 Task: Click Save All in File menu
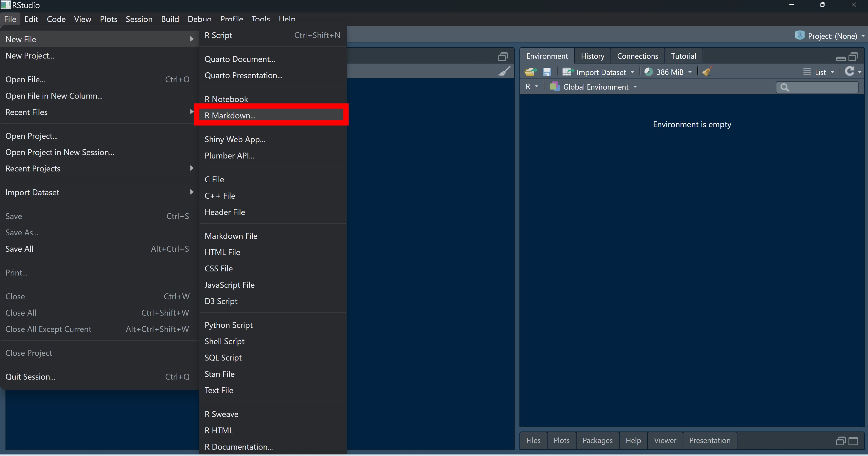99,249
